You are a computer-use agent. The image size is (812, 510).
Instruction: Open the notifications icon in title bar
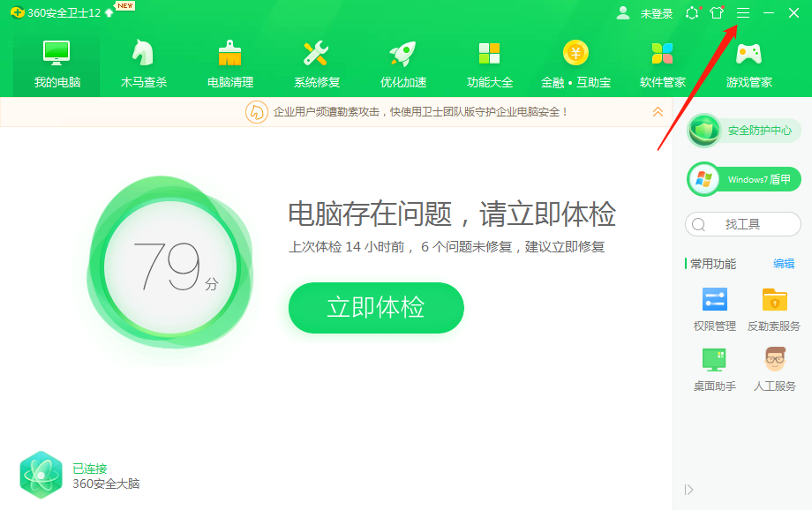point(692,13)
